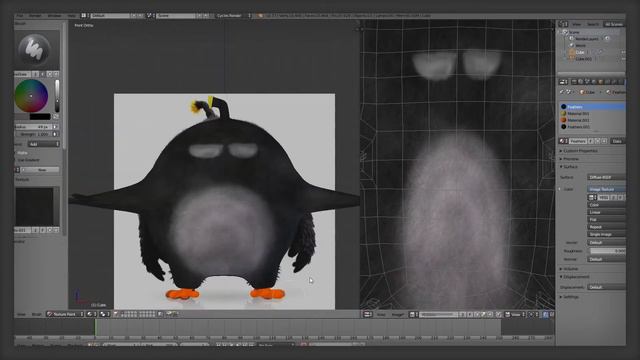Click the UV editor type icon
Viewport: 640px width, 360px height.
[367, 314]
